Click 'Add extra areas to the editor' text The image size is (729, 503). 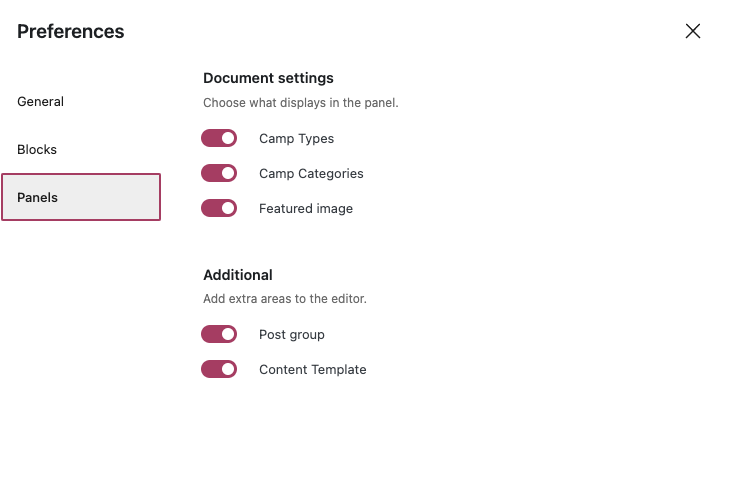pos(285,298)
